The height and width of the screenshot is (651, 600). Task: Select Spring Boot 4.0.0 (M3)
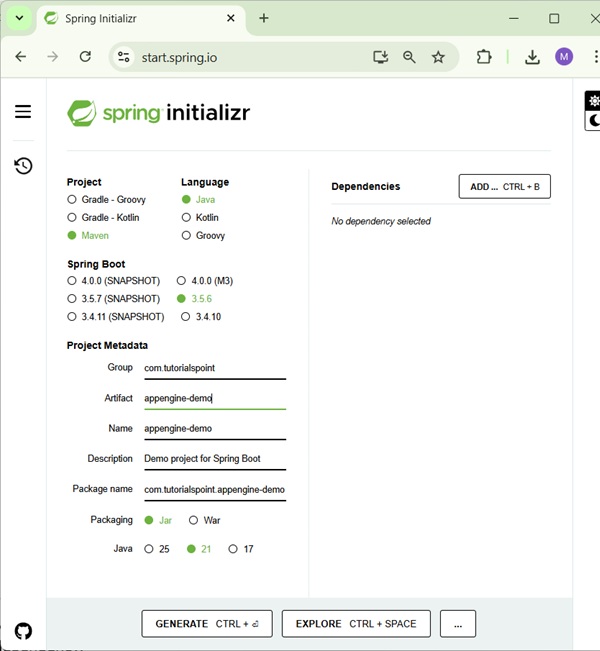(x=182, y=281)
